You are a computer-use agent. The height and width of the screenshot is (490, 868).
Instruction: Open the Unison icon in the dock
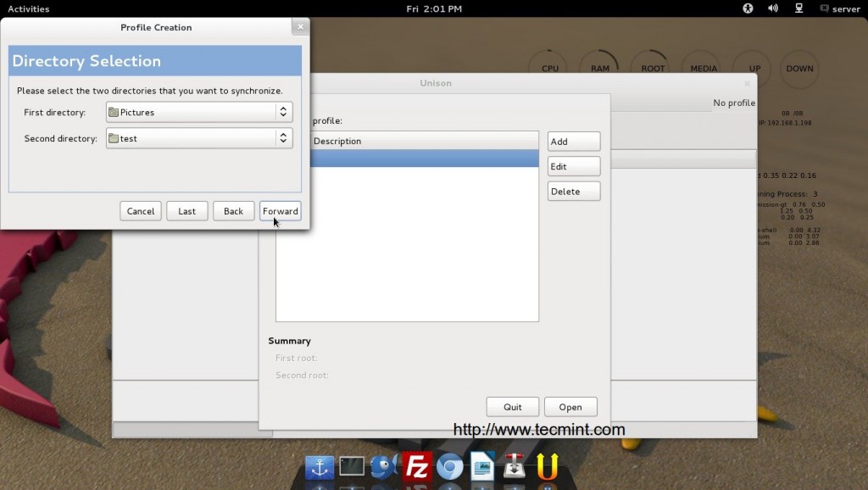coord(548,466)
